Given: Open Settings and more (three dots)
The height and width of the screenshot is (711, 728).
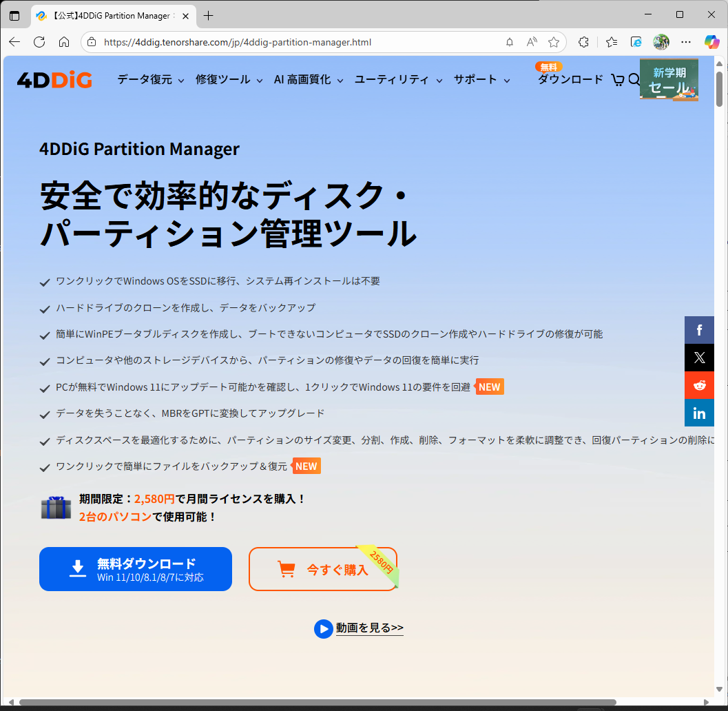Looking at the screenshot, I should 686,42.
